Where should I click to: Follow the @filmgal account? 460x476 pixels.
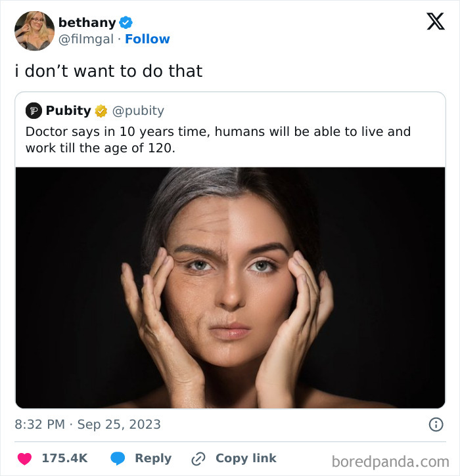[147, 39]
